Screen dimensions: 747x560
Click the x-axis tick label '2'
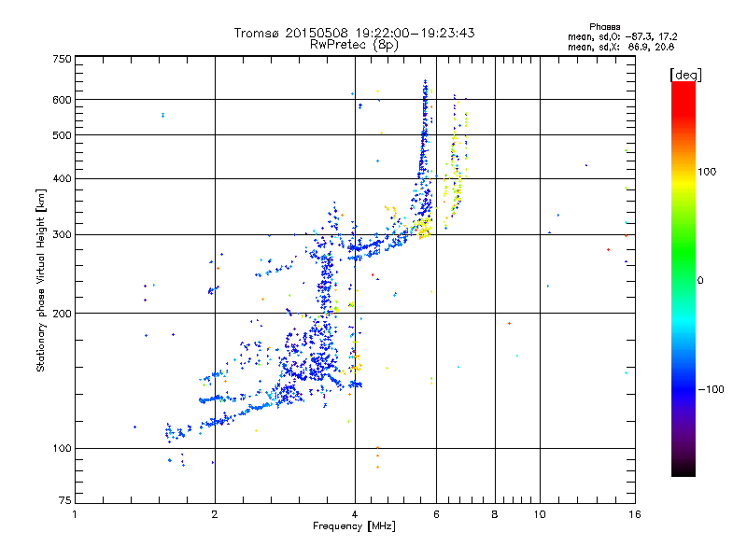click(x=215, y=514)
